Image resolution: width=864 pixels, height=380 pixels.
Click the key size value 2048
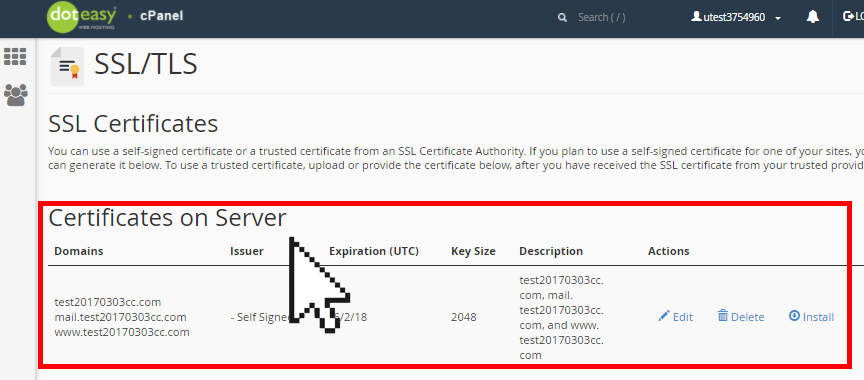click(464, 317)
